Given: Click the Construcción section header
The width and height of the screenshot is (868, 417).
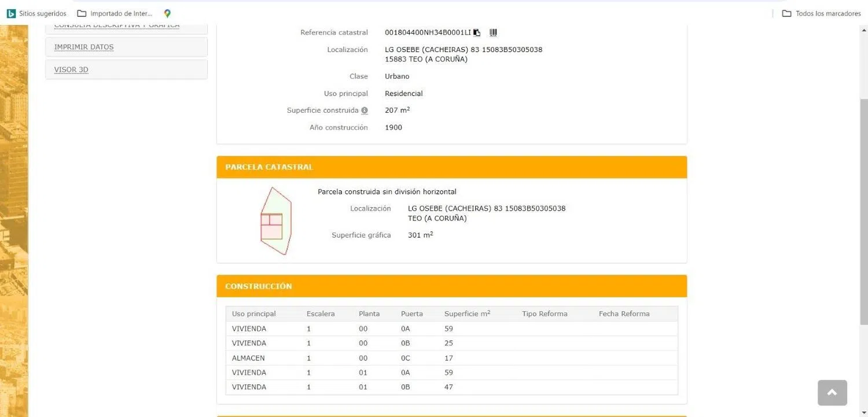Looking at the screenshot, I should [x=451, y=286].
